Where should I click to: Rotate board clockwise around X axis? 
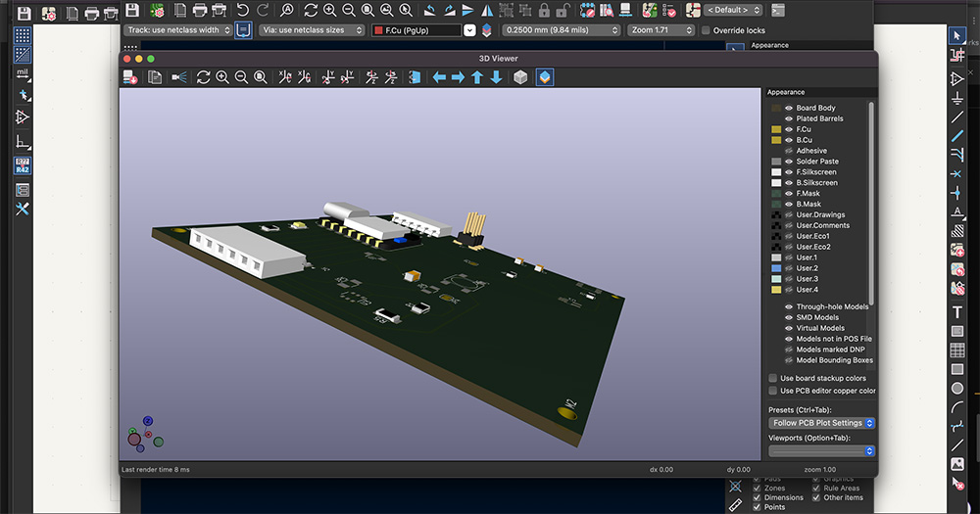pos(285,76)
